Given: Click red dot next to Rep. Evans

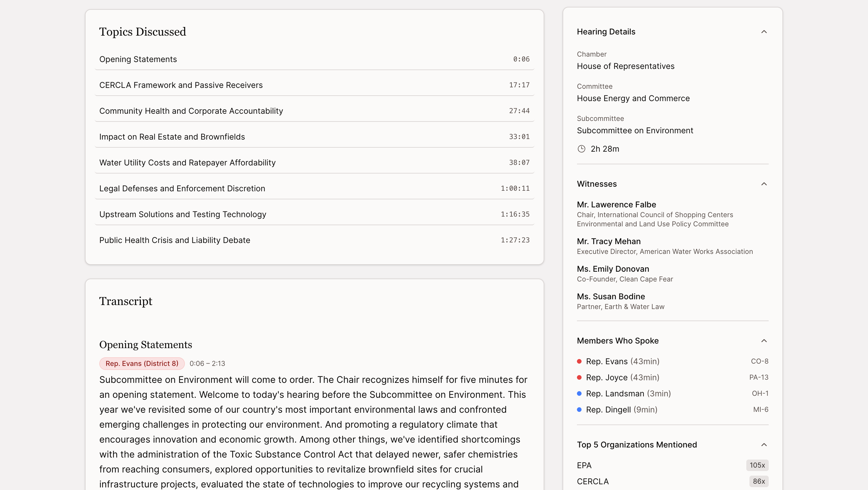Looking at the screenshot, I should click(x=579, y=361).
